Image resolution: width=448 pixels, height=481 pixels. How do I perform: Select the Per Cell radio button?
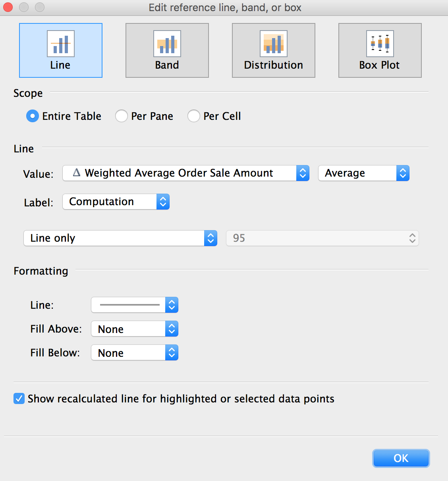194,116
